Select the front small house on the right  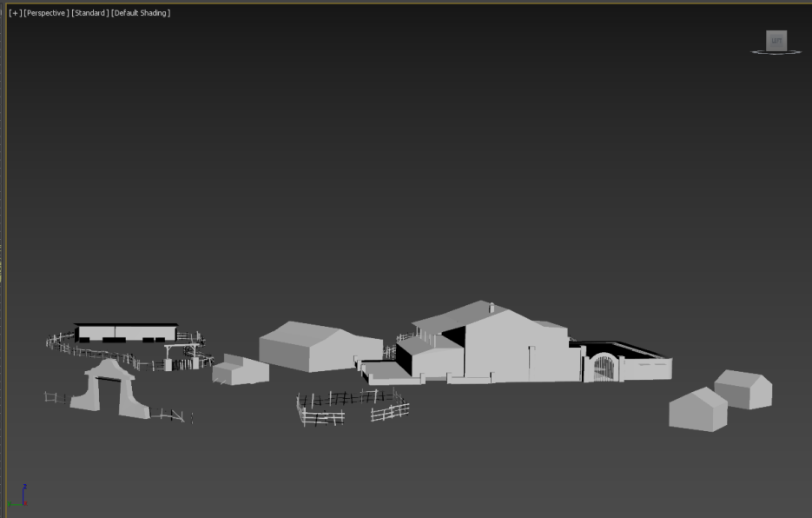[697, 410]
